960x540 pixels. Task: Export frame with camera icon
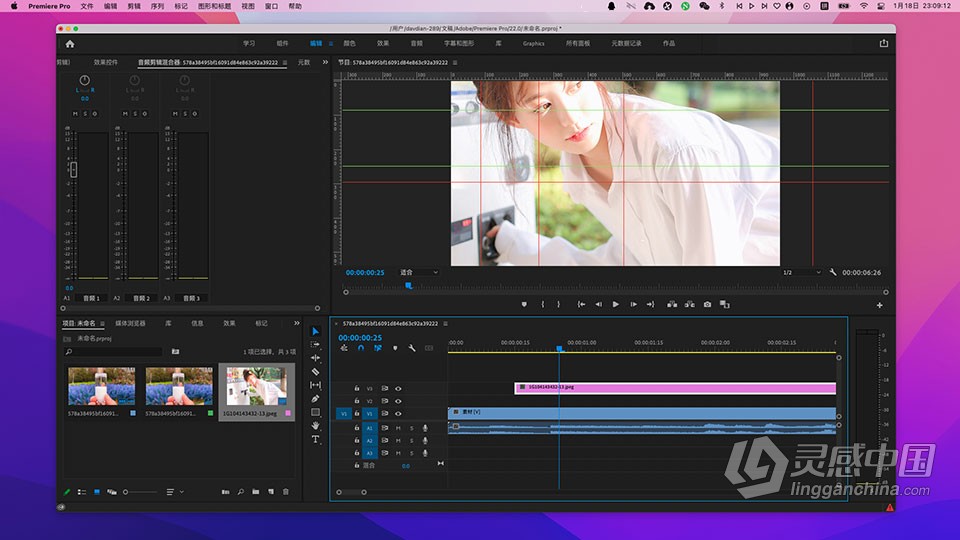(x=707, y=304)
